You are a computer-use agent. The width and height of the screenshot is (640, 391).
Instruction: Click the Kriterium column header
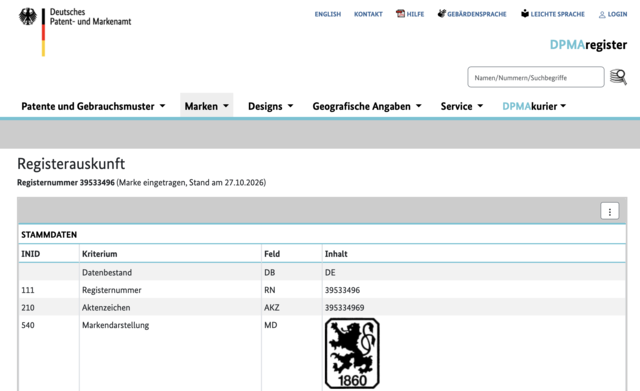coord(100,254)
